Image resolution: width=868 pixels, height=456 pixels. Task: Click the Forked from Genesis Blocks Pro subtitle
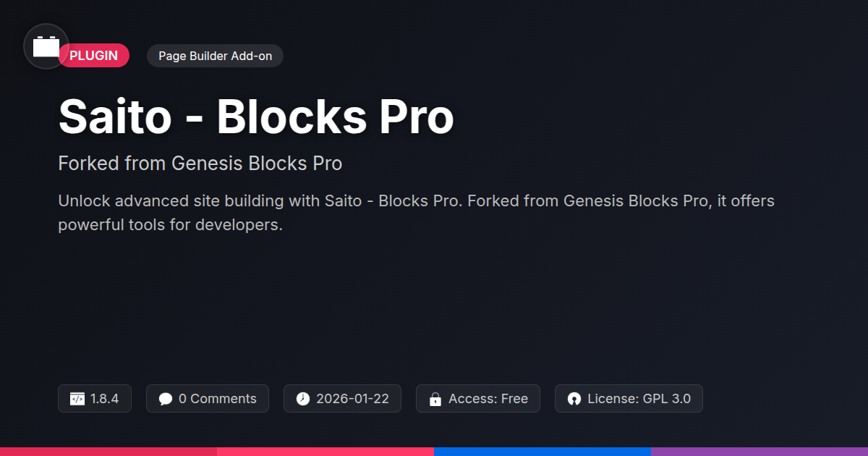tap(200, 164)
